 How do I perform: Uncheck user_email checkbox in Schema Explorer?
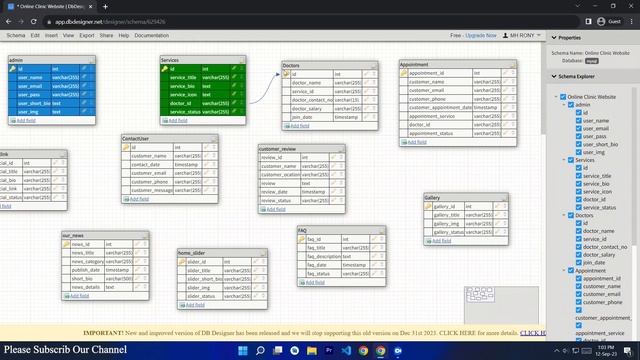tap(579, 128)
